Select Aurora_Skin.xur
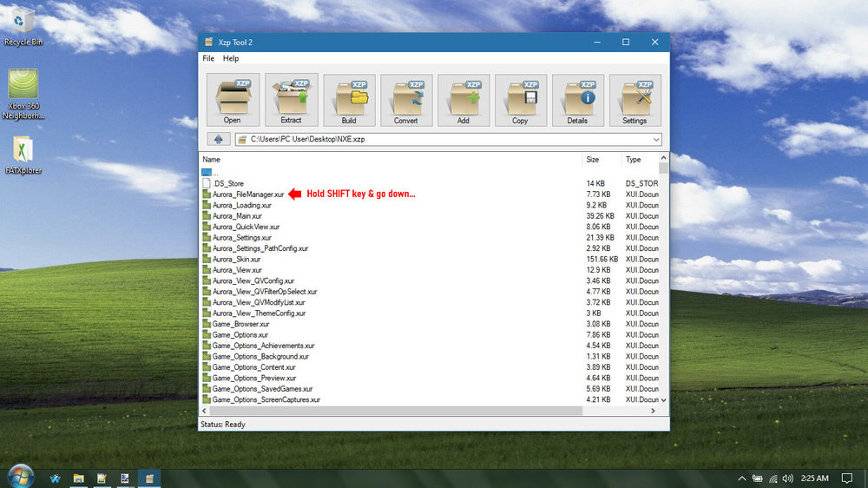 pos(236,260)
